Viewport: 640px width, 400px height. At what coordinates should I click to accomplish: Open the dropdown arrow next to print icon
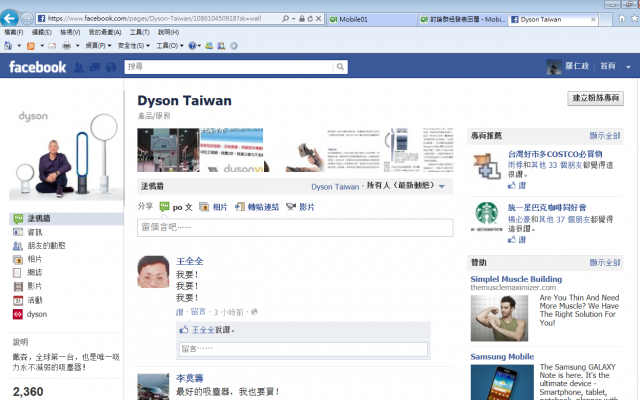pyautogui.click(x=78, y=46)
